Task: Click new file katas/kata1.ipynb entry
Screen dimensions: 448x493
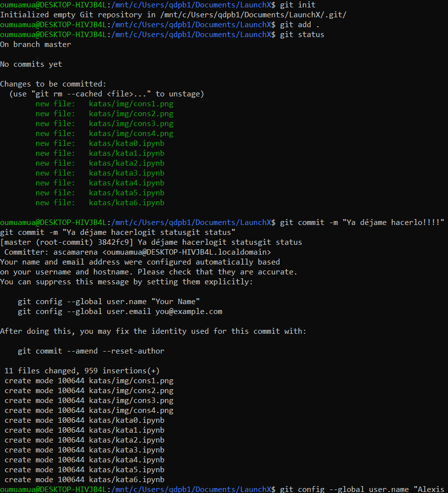Action: click(x=100, y=153)
